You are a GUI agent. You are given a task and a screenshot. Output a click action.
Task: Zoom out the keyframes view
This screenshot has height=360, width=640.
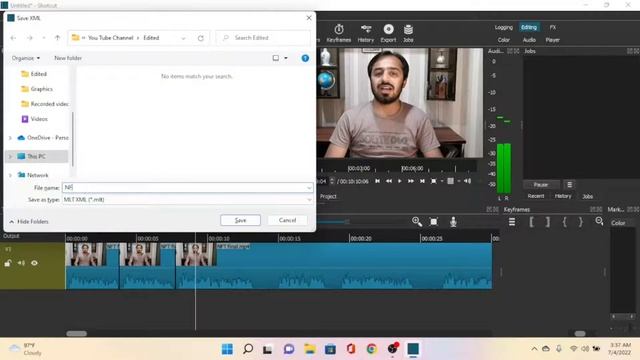pyautogui.click(x=599, y=221)
